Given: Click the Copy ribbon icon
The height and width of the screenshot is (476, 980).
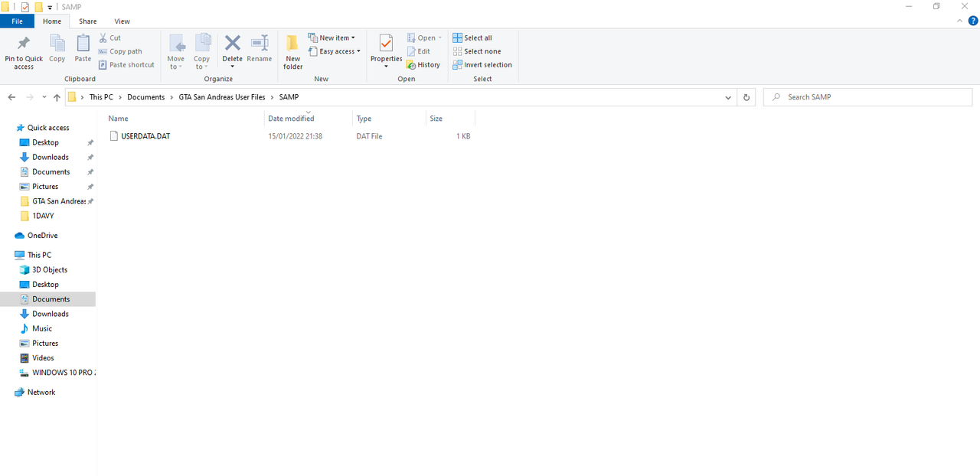Looking at the screenshot, I should tap(57, 44).
